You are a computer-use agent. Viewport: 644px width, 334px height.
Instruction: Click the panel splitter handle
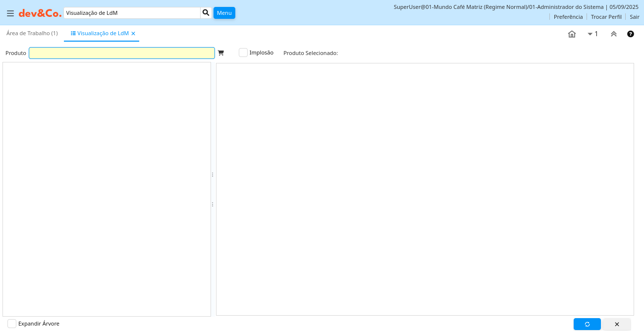[213, 189]
